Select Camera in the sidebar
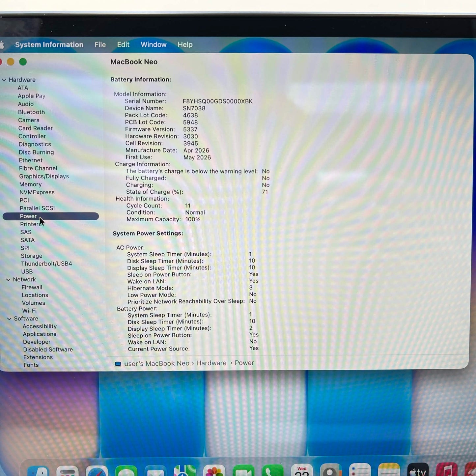Image resolution: width=476 pixels, height=476 pixels. click(x=29, y=120)
